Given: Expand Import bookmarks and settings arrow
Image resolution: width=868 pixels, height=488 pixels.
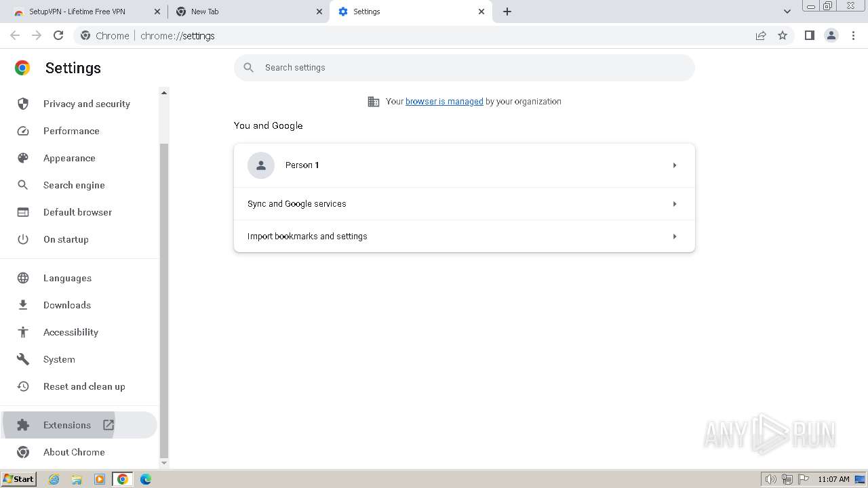Looking at the screenshot, I should (x=675, y=237).
